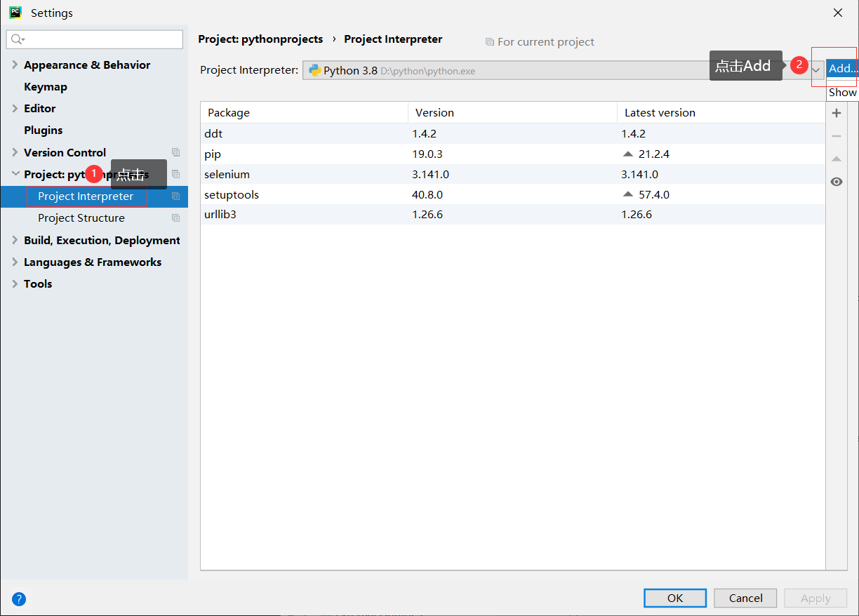Click the settings search field
The height and width of the screenshot is (616, 859).
(94, 39)
